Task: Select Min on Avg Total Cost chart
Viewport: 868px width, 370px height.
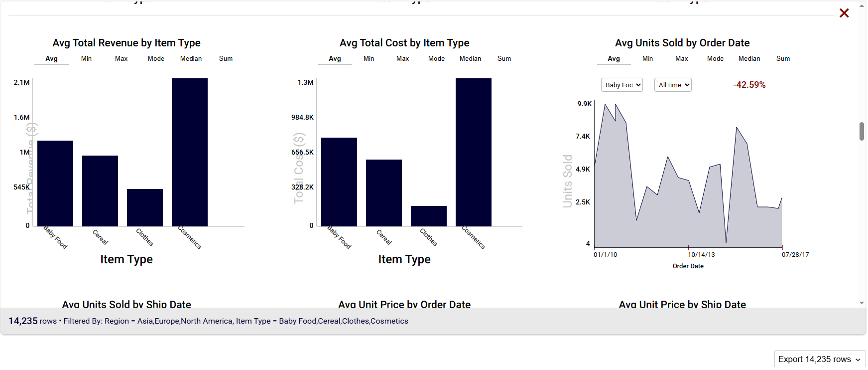Action: [x=369, y=58]
